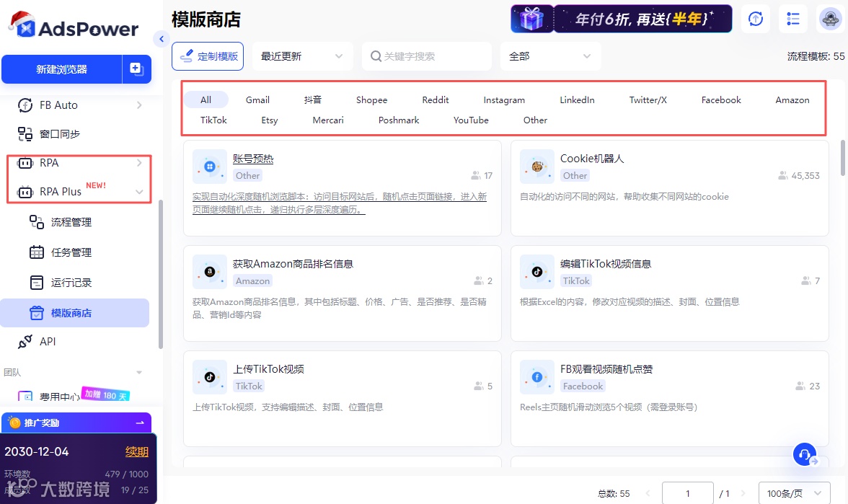Click the search magnifier icon

point(375,56)
